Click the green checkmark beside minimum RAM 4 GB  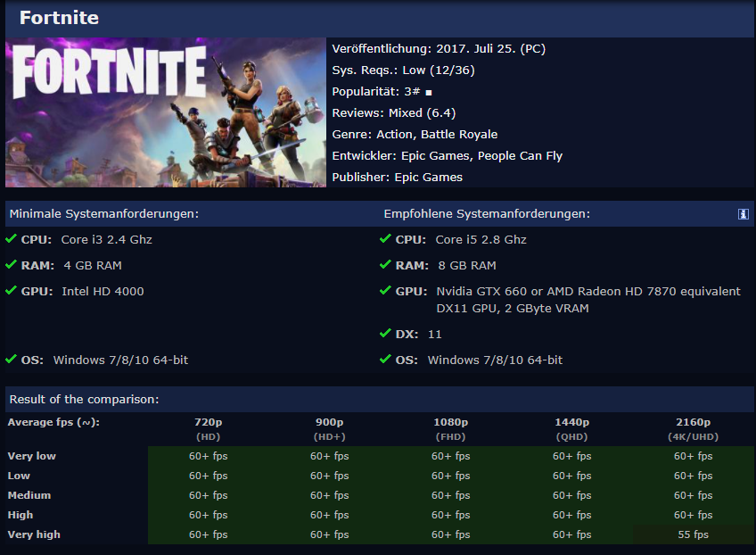tap(11, 264)
